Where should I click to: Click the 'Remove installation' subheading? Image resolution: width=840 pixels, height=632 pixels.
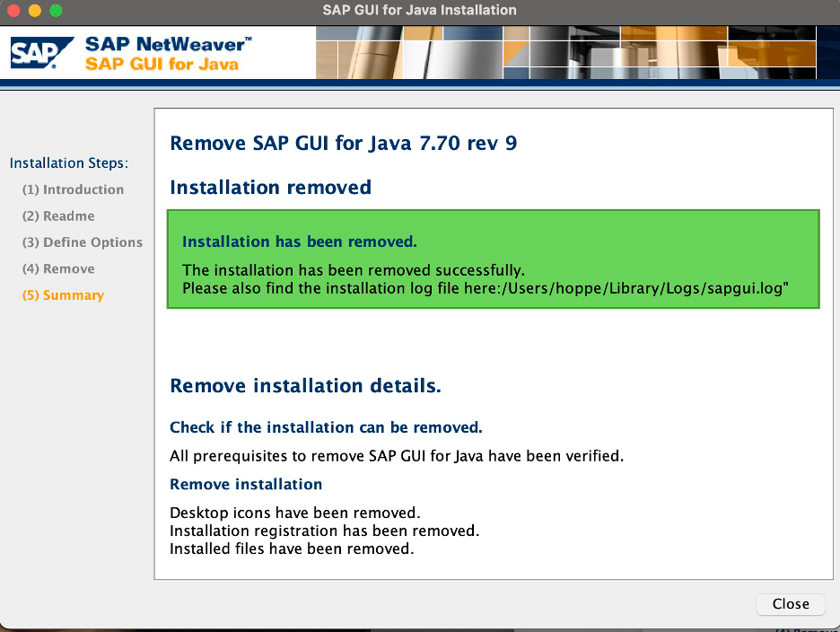[x=246, y=484]
